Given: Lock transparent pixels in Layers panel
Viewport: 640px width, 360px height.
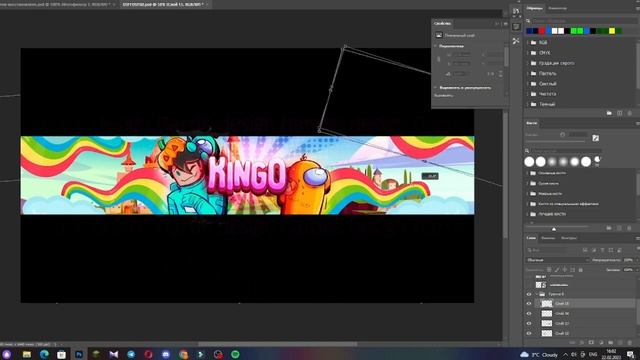Looking at the screenshot, I should click(x=549, y=270).
